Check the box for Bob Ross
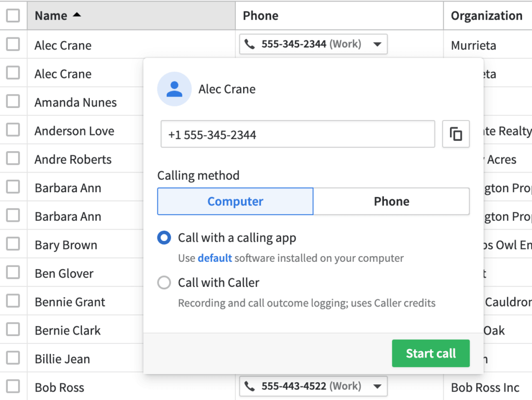The image size is (532, 400). point(13,386)
